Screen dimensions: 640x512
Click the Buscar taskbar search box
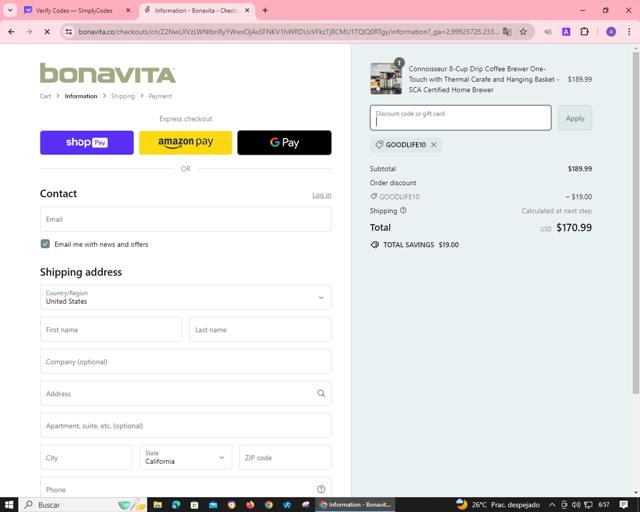pyautogui.click(x=84, y=505)
